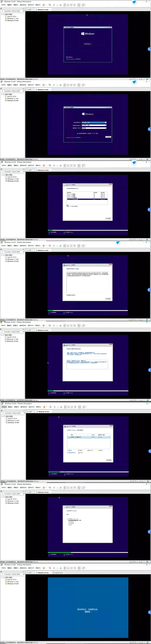Choose the 升级 upgrade installation option
151x644 pixels.
click(x=87, y=354)
